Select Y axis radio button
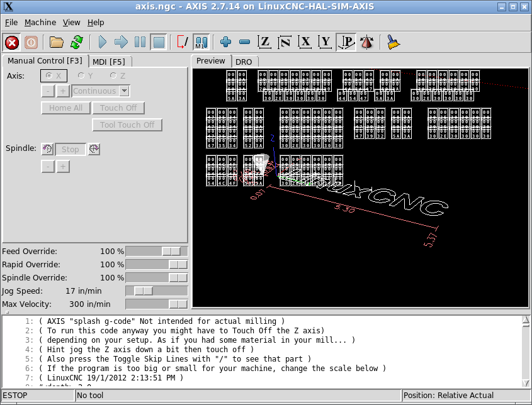Image resolution: width=532 pixels, height=405 pixels. tap(85, 75)
